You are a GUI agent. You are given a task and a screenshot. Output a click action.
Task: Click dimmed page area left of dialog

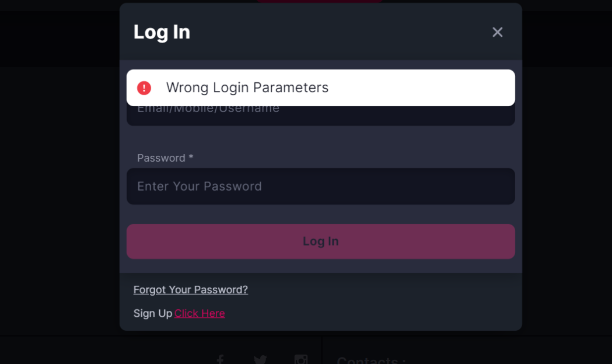[58, 195]
